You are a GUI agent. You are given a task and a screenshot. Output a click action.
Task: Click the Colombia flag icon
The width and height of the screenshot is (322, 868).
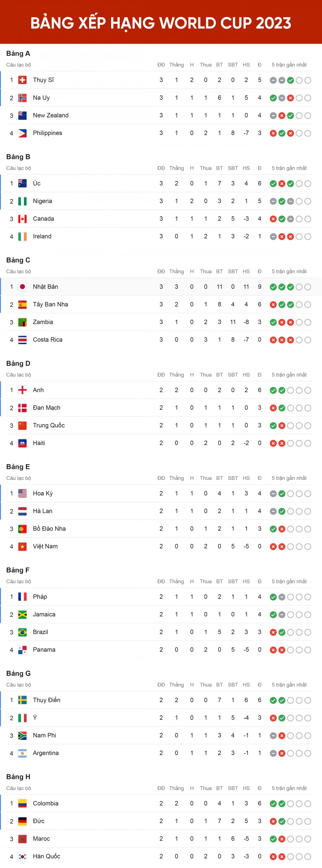tap(22, 804)
